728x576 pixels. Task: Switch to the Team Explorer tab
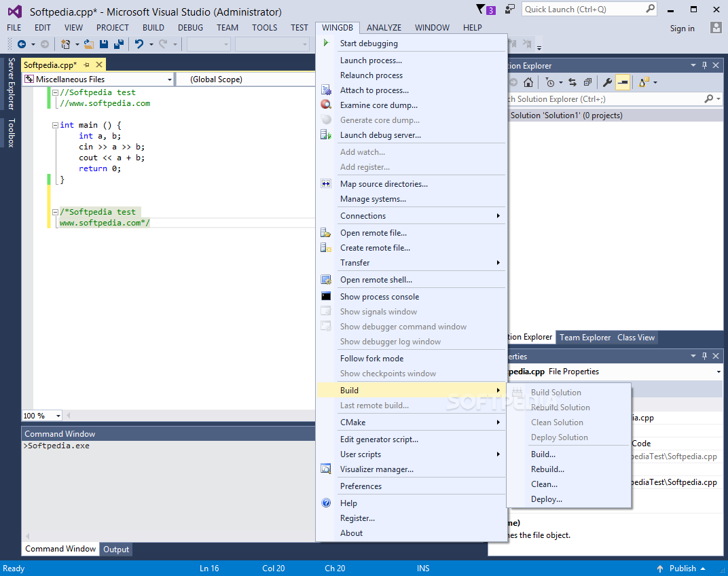[x=585, y=338]
